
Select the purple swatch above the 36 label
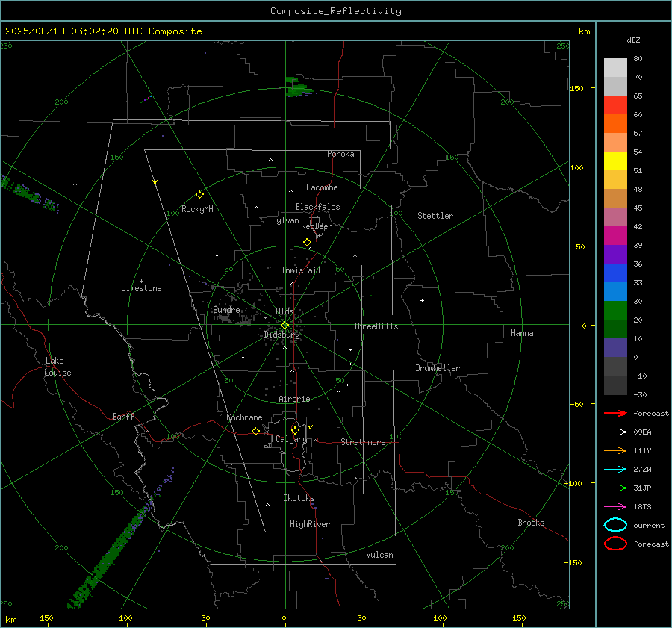click(x=615, y=254)
